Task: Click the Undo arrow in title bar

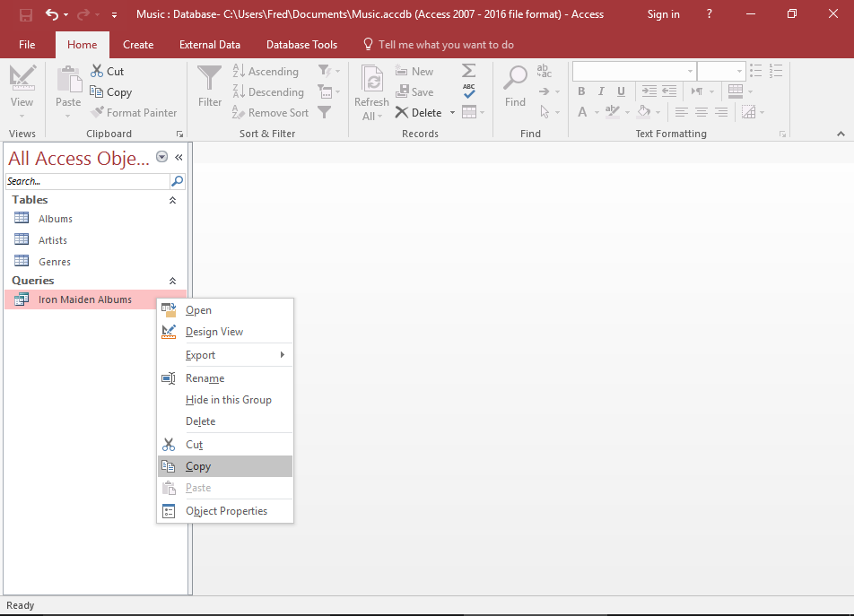Action: coord(52,14)
